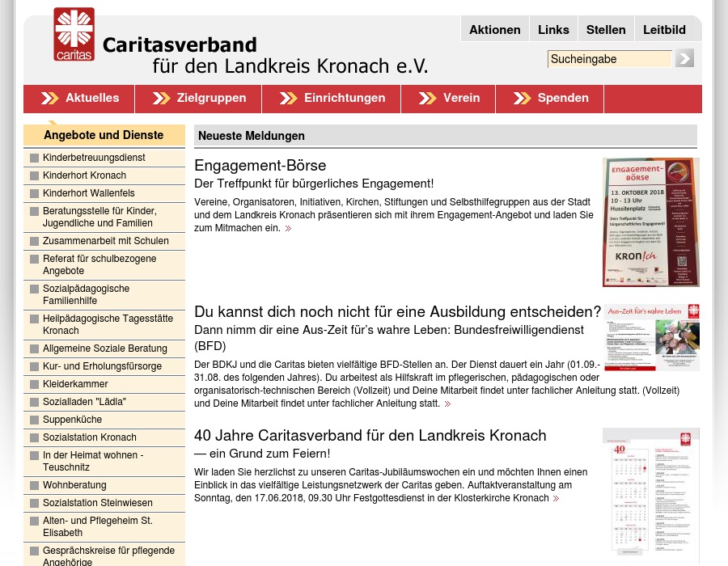
Task: Click the Aktionen link at the top
Action: click(x=494, y=29)
